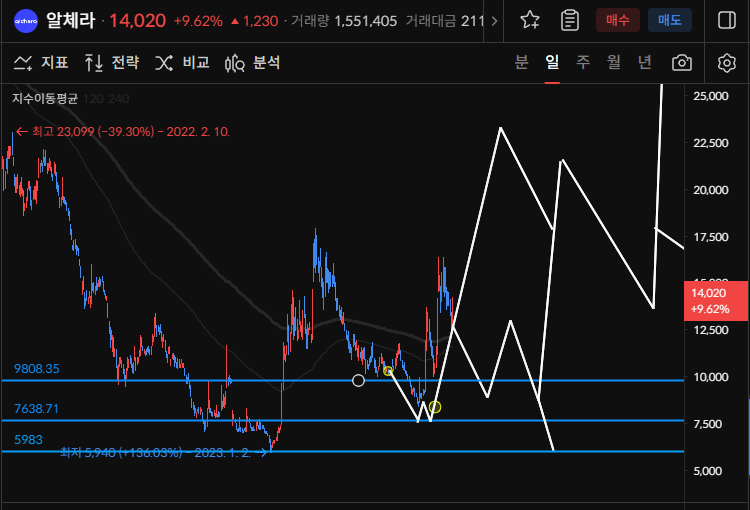750x510 pixels.
Task: Open the 비교 compare tool
Action: click(x=182, y=63)
